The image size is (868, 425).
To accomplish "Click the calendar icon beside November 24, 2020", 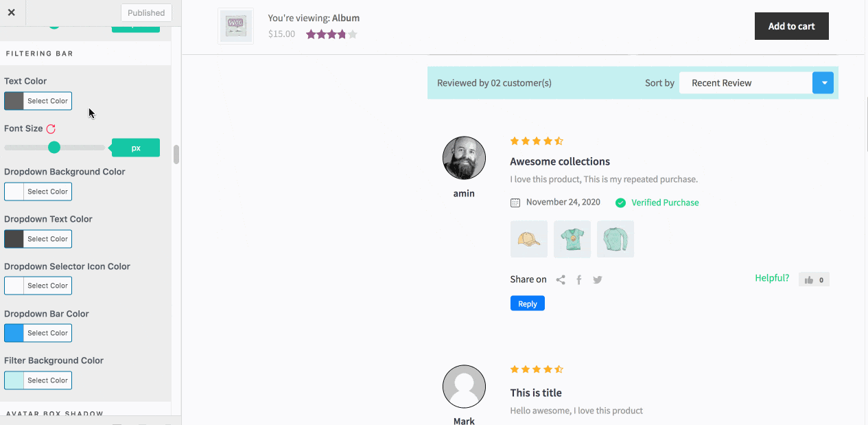I will pyautogui.click(x=514, y=202).
